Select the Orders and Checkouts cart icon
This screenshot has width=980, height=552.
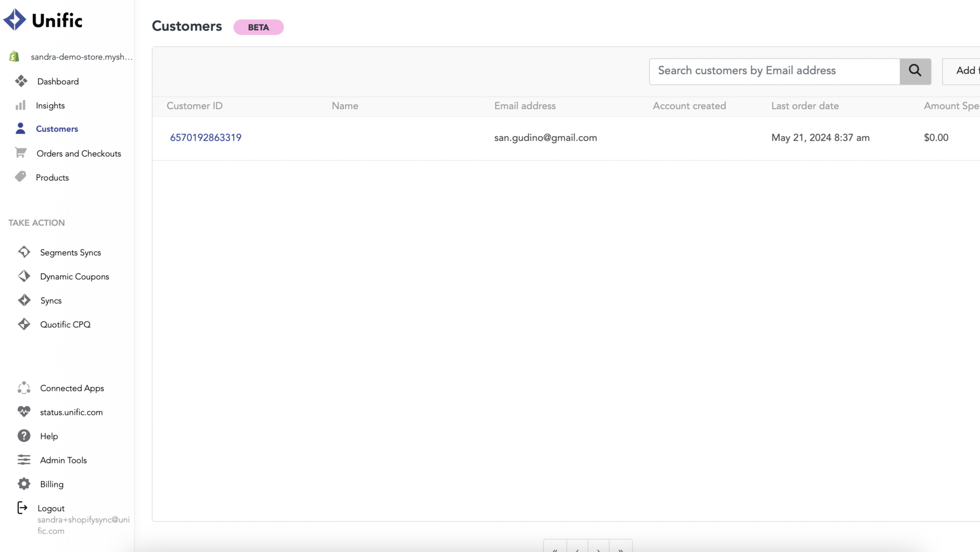click(x=21, y=153)
